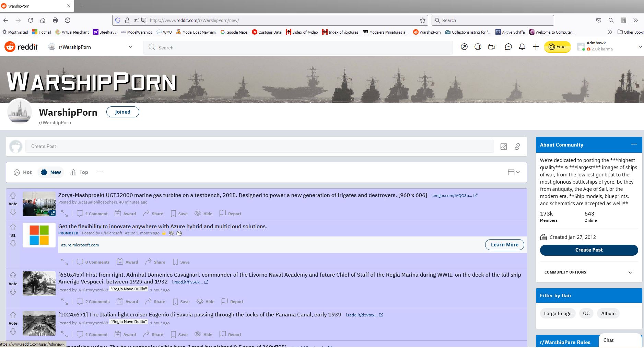Downvote the Admiral Cavagnari post

[x=13, y=292]
